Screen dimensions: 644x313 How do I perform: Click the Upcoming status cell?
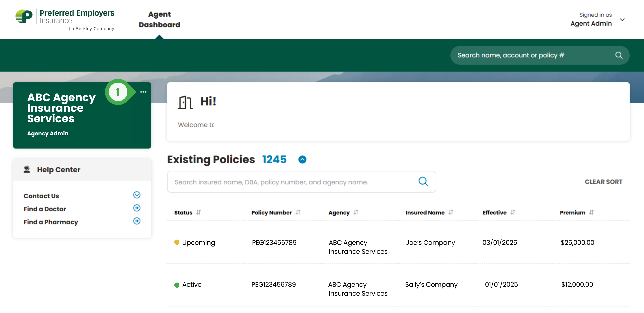point(194,243)
